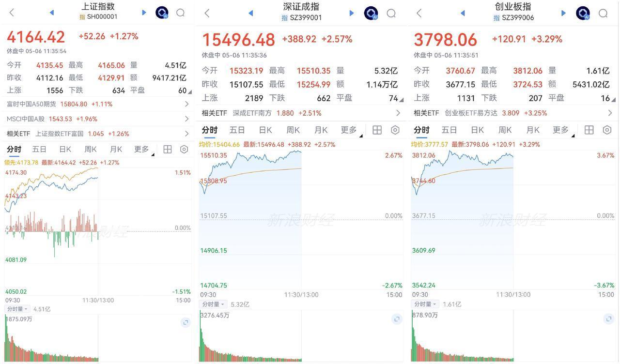620x364 pixels.
Task: Select 周K tab in 创业板指 panel
Action: (505, 130)
